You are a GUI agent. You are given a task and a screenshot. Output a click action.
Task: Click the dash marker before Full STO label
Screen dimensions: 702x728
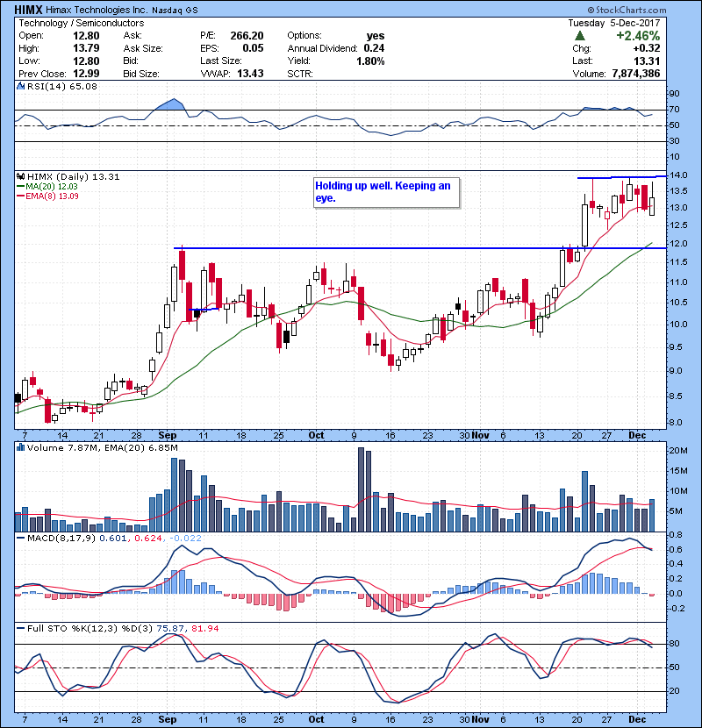20,628
